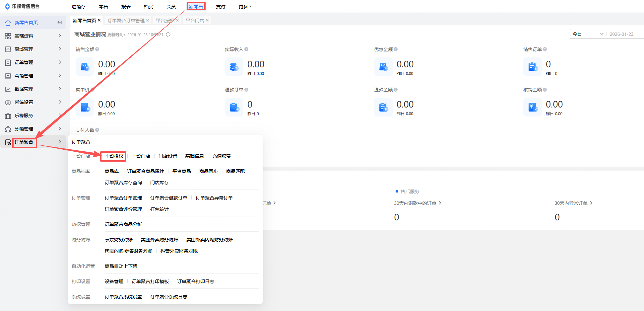
Task: Open 商品自动上下架 in the flyout menu
Action: (121, 266)
